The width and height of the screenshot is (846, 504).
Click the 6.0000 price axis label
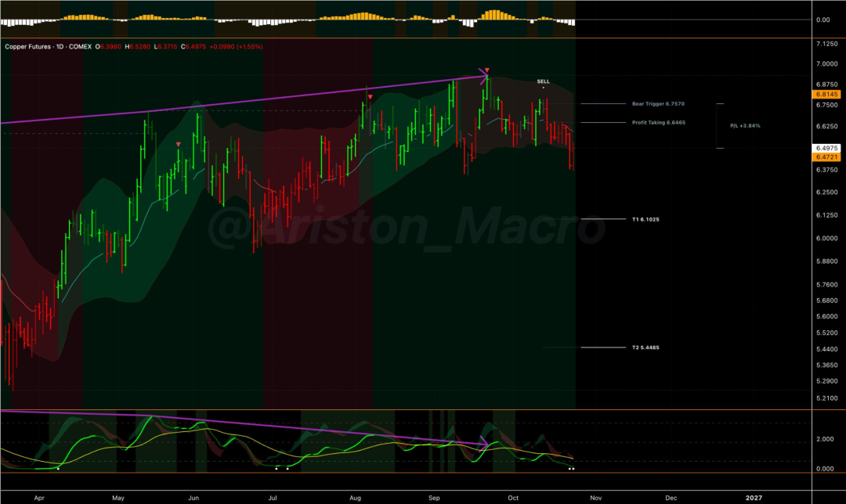826,238
